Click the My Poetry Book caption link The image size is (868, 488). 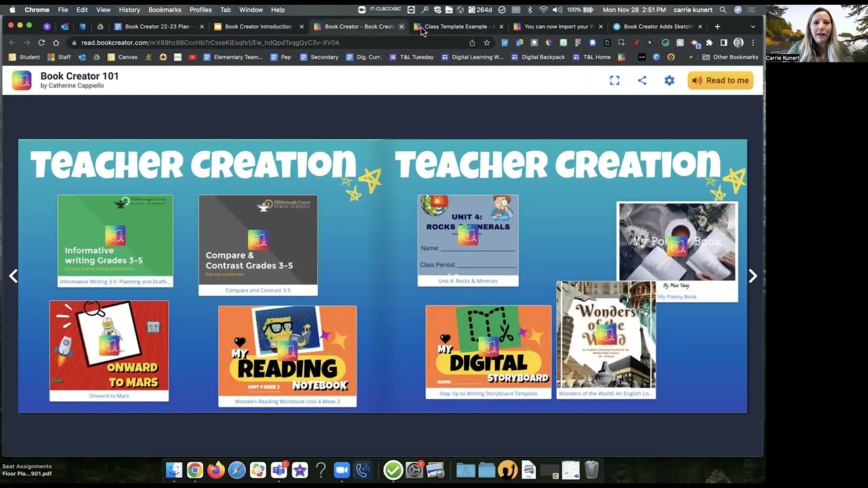[677, 297]
